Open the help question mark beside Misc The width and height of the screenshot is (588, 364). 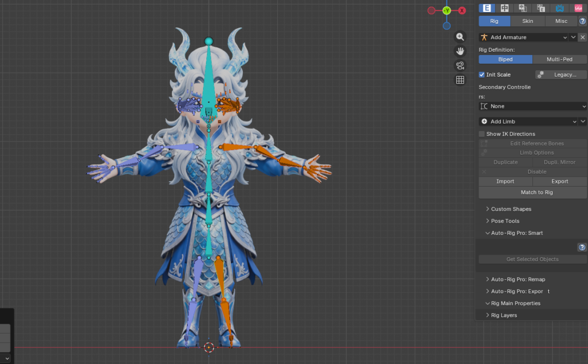pos(583,21)
